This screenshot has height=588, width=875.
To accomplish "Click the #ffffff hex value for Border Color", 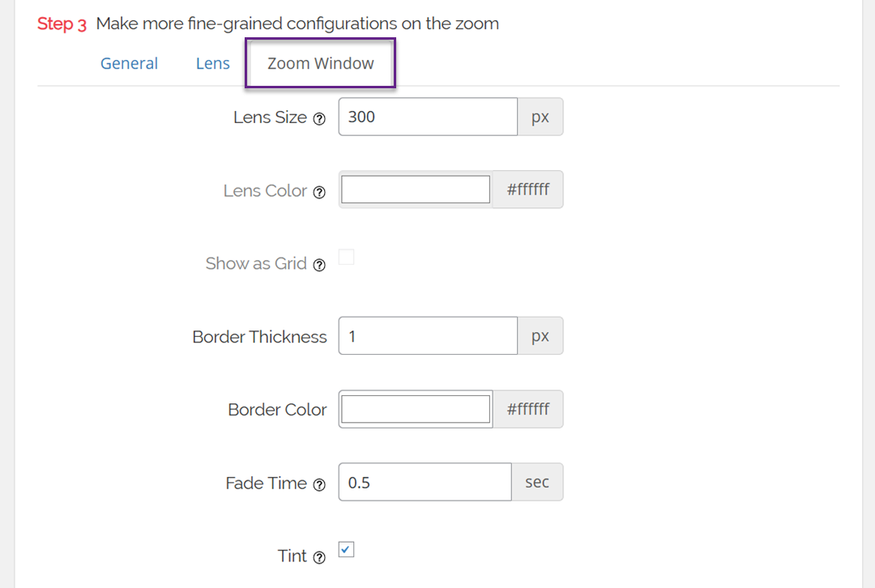I will click(527, 409).
